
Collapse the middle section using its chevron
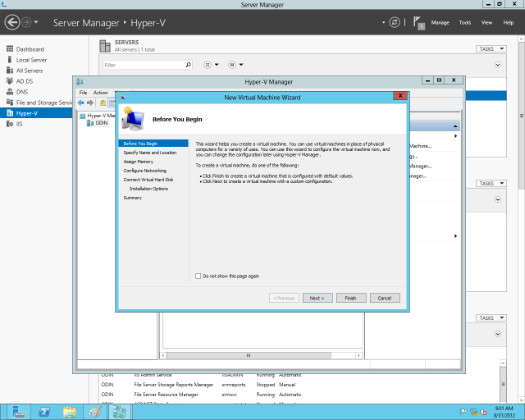(498, 199)
